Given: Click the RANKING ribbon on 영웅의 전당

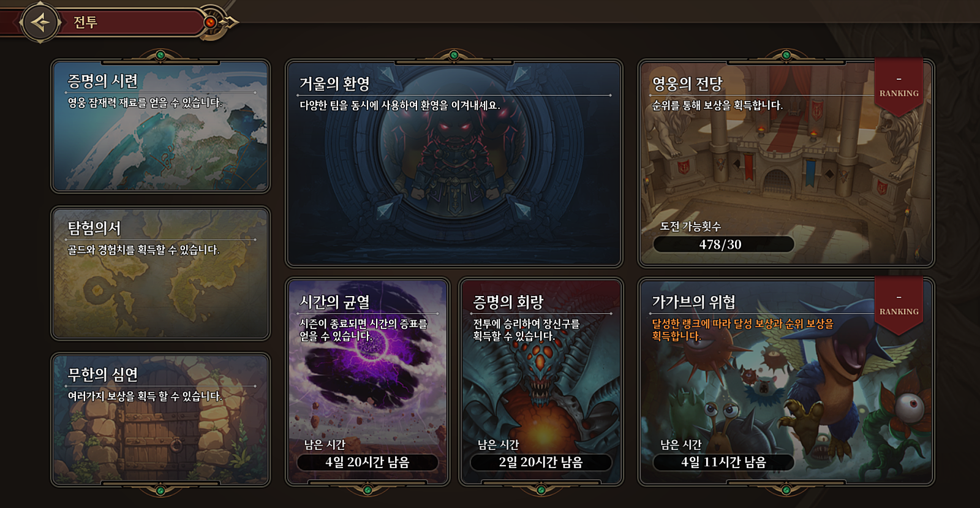Looking at the screenshot, I should point(899,86).
